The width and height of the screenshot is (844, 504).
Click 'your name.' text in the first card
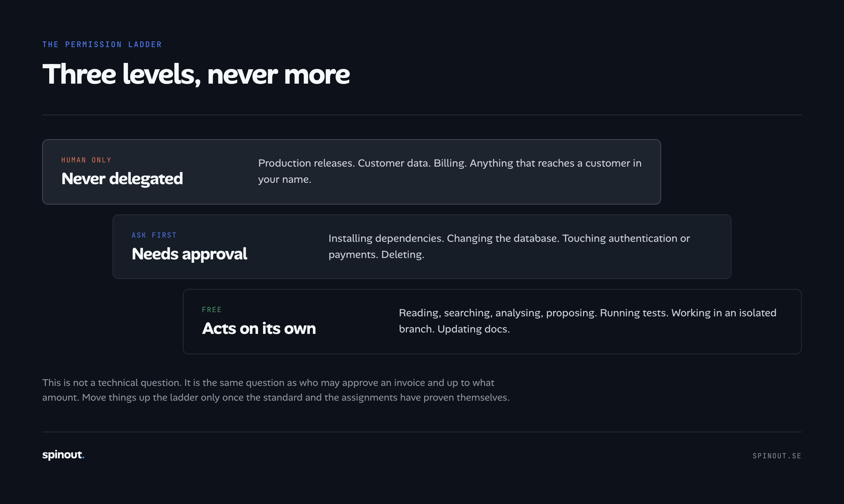[x=285, y=179]
